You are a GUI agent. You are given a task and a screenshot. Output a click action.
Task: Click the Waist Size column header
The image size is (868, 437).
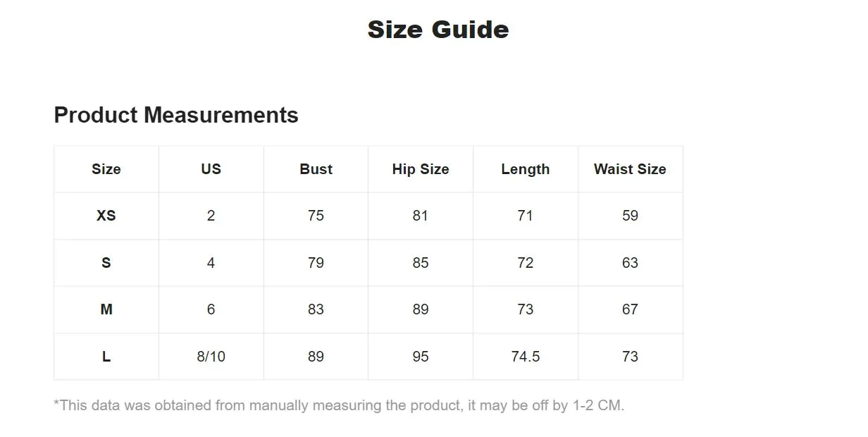click(x=630, y=169)
